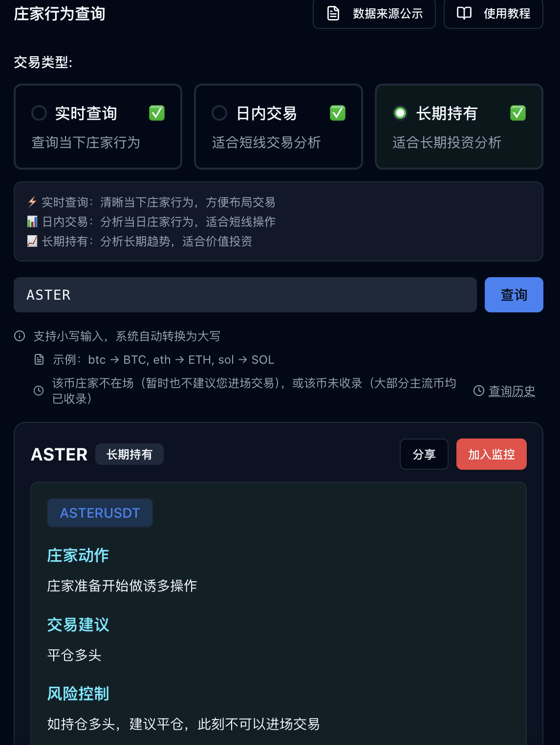Submit the search with 查询 button
Screen dimensions: 560x745
[514, 295]
